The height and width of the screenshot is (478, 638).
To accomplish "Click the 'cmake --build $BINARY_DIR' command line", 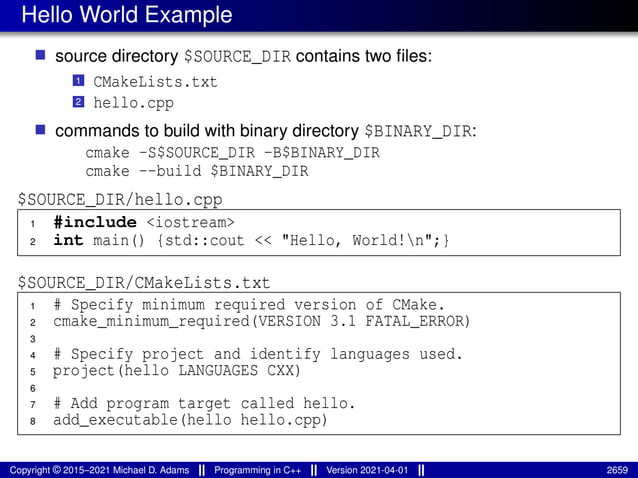I will coord(197,171).
